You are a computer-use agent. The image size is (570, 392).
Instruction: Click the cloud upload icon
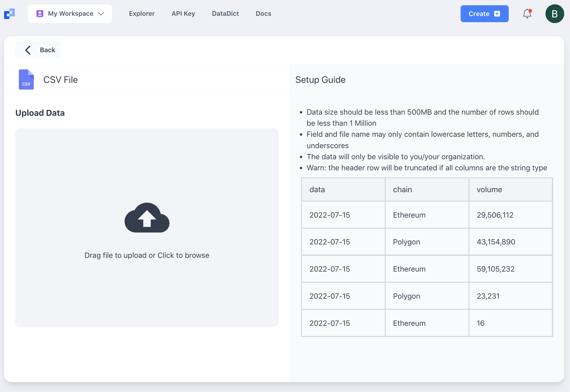point(147,218)
